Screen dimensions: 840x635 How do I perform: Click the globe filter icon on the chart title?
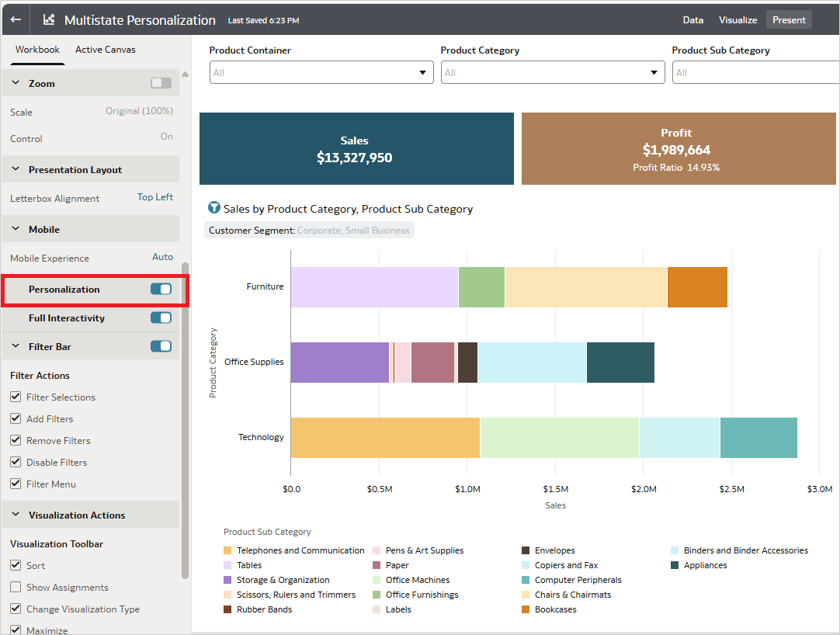pos(213,207)
